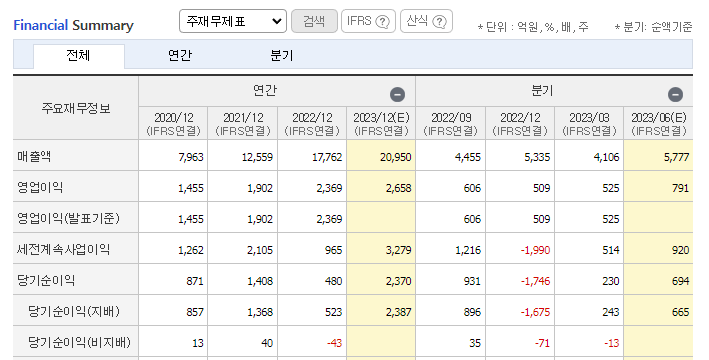Switch to the 연간 tab

point(180,56)
